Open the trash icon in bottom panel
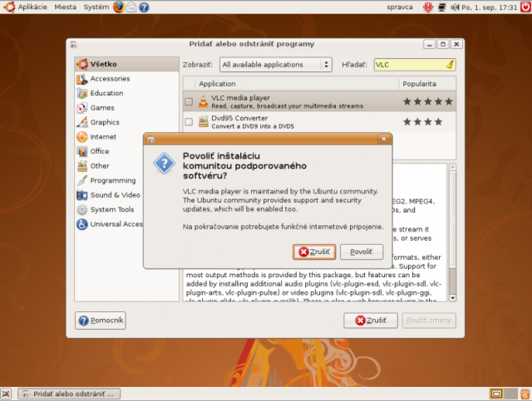The image size is (532, 401). [x=525, y=394]
